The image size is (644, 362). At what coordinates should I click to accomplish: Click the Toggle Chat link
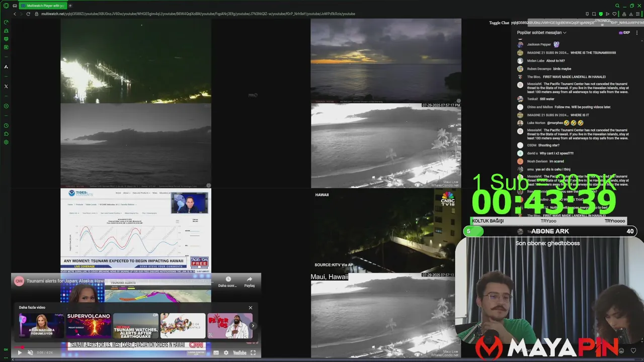pos(499,23)
